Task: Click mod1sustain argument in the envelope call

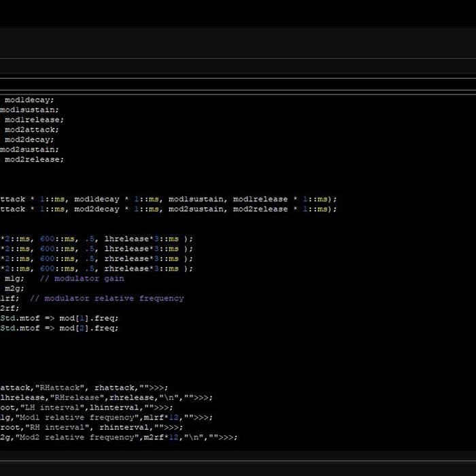Action: click(x=196, y=199)
